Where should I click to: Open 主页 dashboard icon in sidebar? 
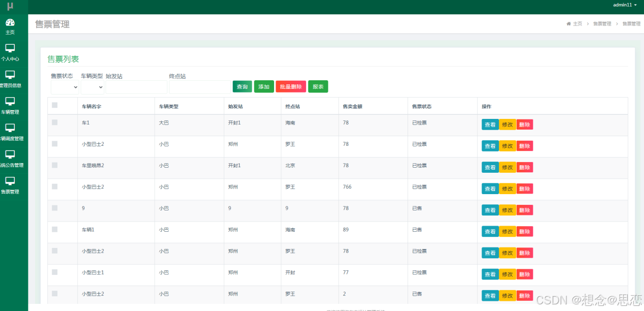click(10, 22)
